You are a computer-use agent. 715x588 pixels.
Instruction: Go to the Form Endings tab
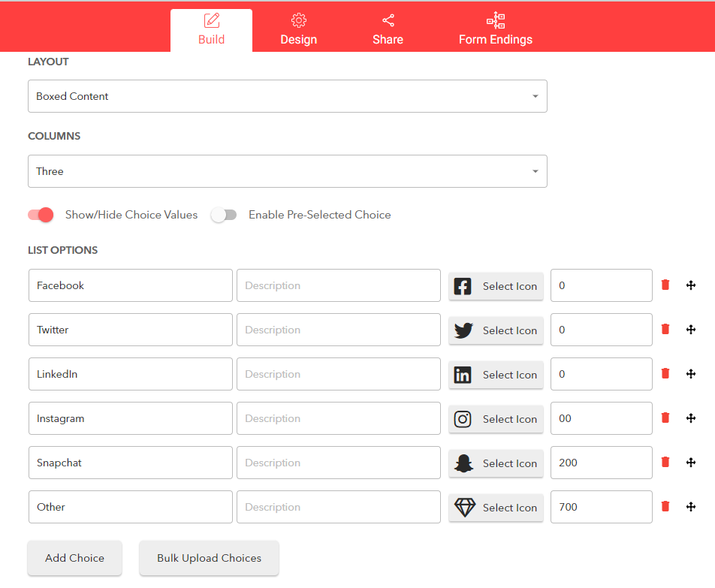(x=495, y=30)
